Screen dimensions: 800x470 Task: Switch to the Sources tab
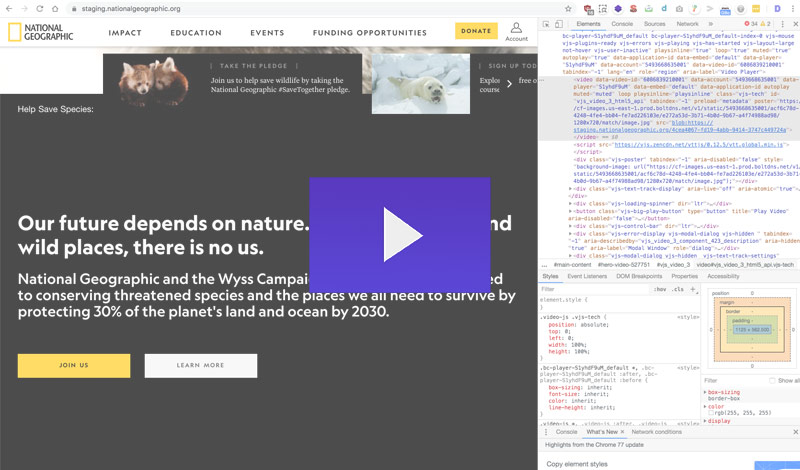click(x=655, y=24)
